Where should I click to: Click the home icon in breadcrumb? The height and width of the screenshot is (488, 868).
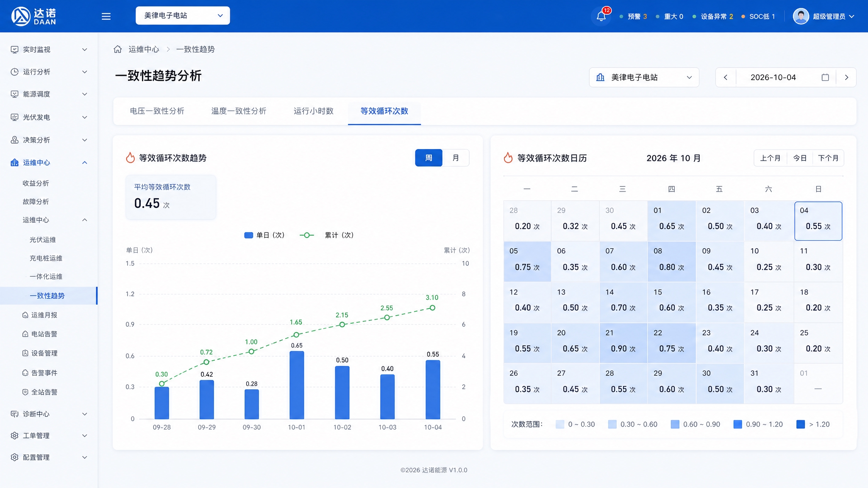click(x=118, y=49)
